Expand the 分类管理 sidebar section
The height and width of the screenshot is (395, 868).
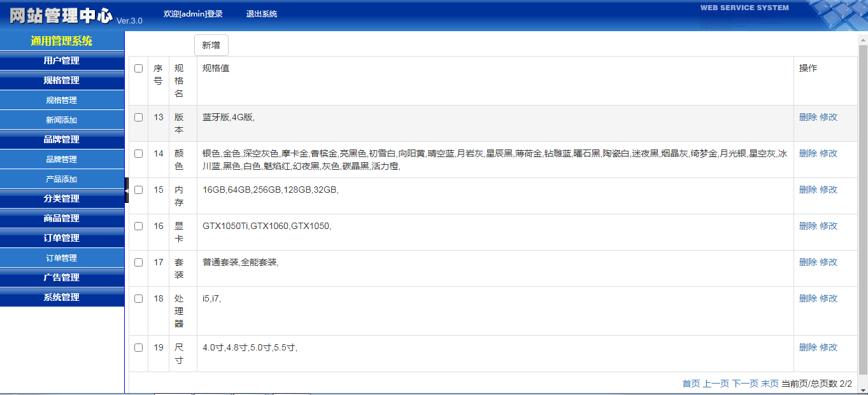coord(62,198)
